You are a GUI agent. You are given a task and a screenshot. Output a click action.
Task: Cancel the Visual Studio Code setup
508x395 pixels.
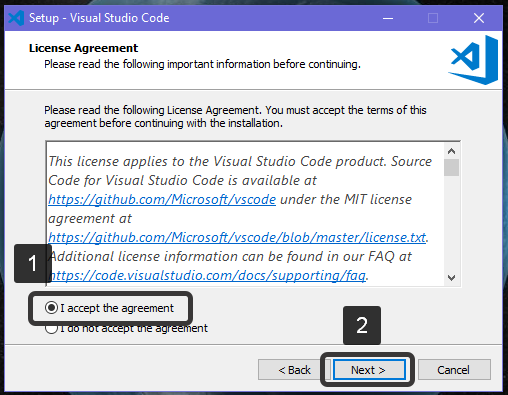point(454,370)
